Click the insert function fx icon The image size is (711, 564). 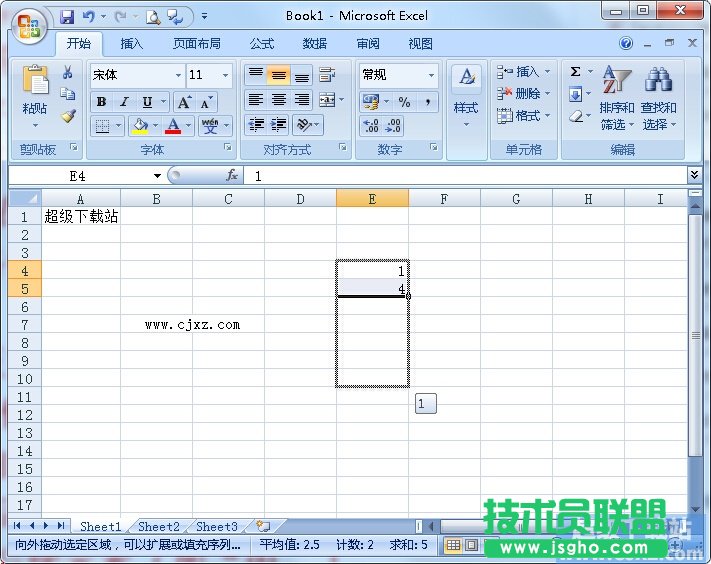[232, 175]
